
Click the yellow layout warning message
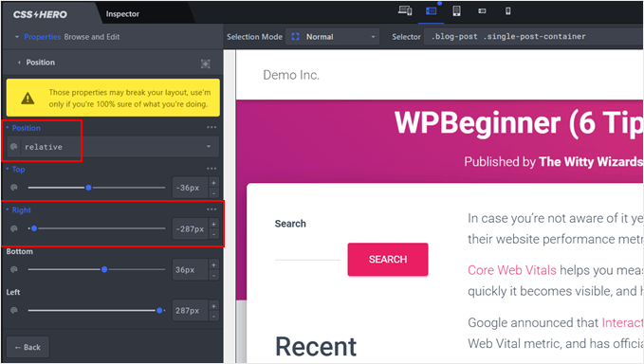point(113,98)
